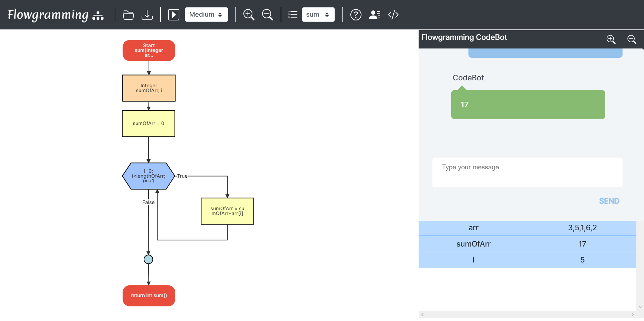This screenshot has height=321, width=644.
Task: Open user account options
Action: pyautogui.click(x=374, y=15)
